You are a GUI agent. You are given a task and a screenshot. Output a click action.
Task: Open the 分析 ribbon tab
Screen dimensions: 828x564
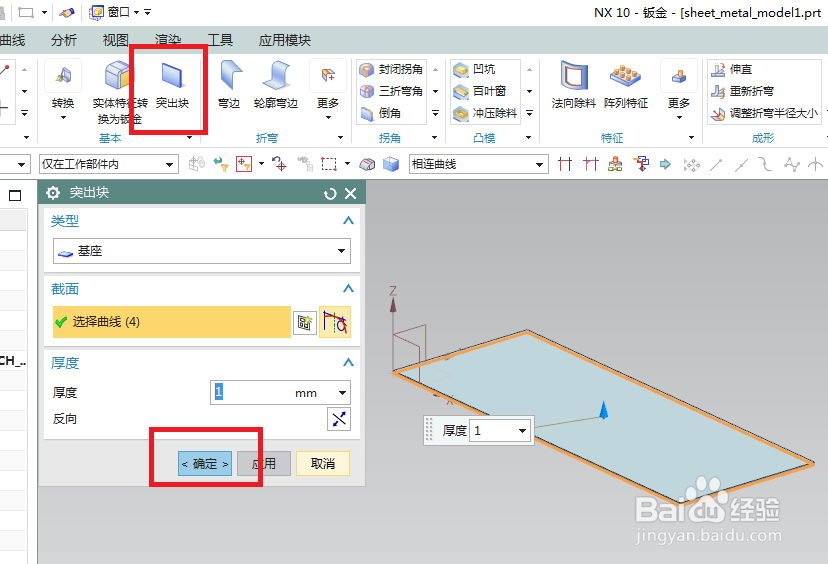point(64,40)
